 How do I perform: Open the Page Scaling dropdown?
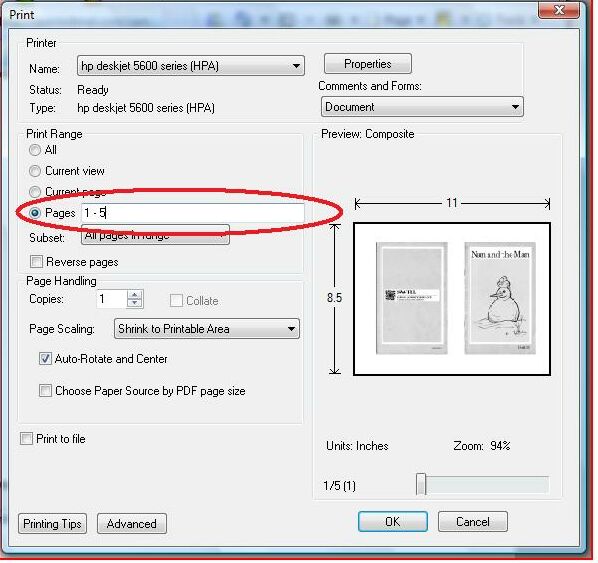tap(207, 329)
